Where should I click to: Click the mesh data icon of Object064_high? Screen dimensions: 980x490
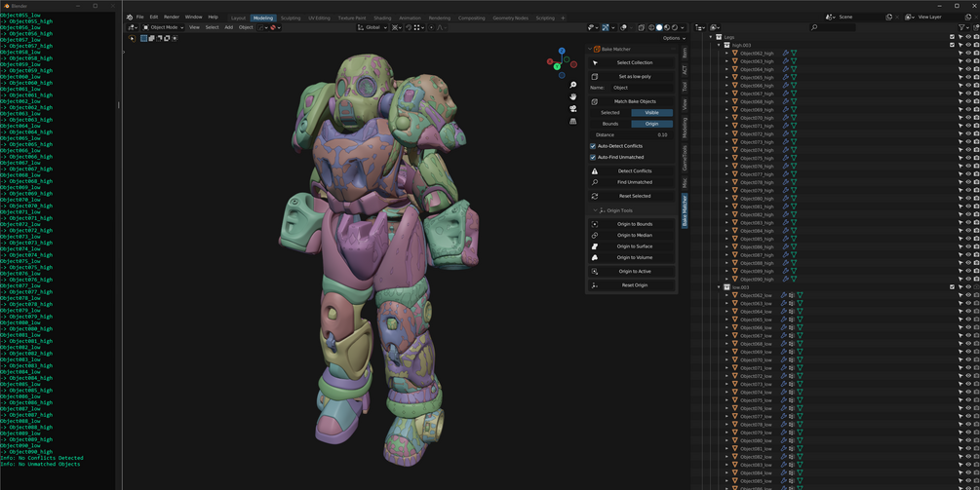794,69
